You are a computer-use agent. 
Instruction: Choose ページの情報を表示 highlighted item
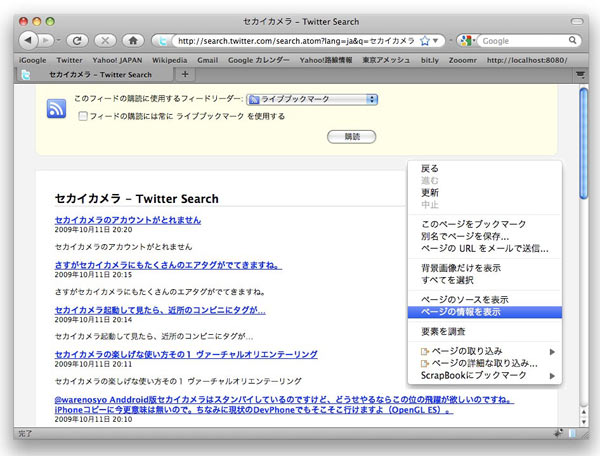tap(485, 312)
